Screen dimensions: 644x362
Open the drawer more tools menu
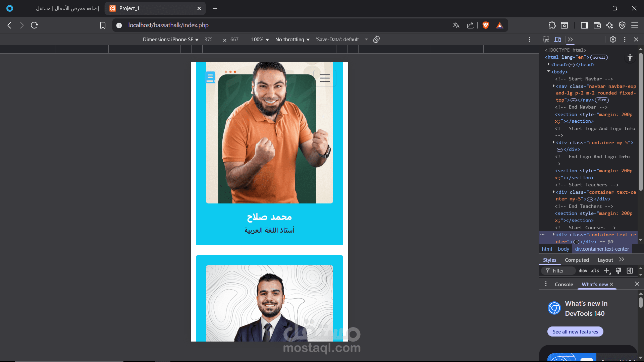[x=546, y=284]
